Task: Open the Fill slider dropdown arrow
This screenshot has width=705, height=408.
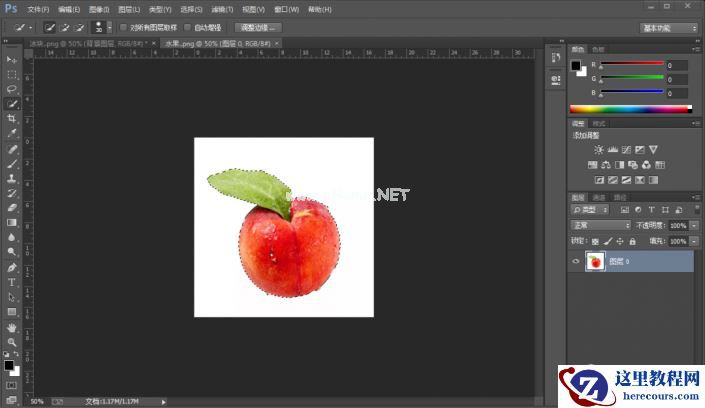Action: tap(695, 242)
